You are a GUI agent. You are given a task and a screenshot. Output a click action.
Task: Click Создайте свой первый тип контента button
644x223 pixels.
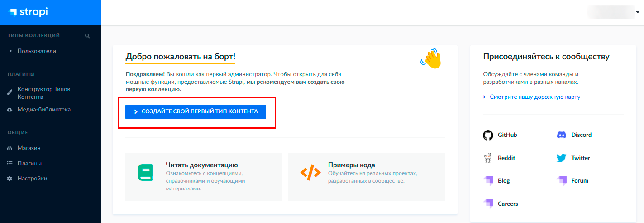[x=196, y=111]
